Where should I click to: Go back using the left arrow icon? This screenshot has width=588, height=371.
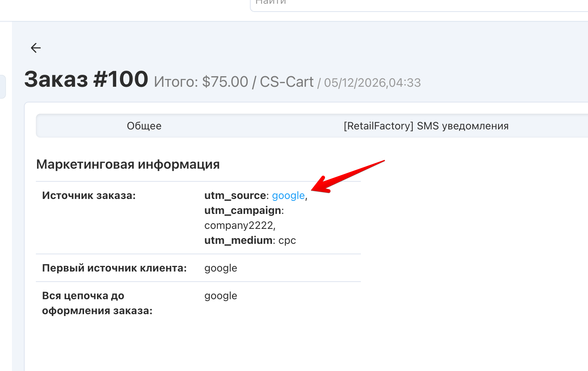[35, 48]
